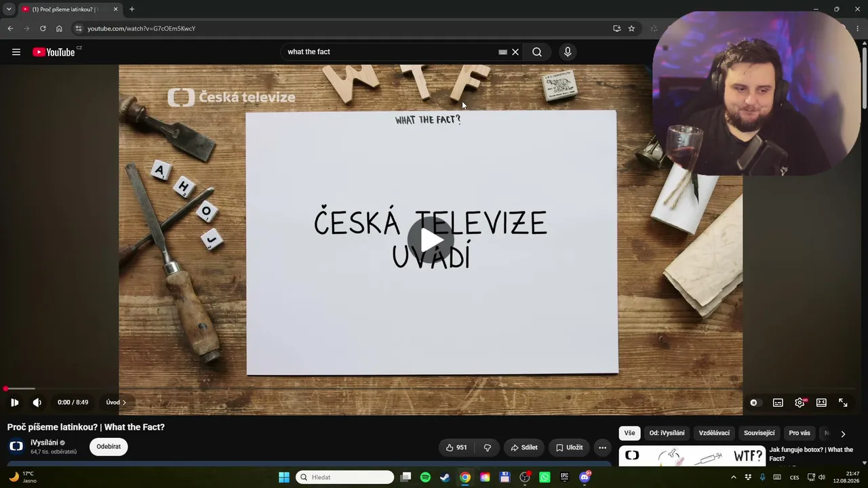Select the Vzdělávací filter chip
This screenshot has height=488, width=868.
714,433
